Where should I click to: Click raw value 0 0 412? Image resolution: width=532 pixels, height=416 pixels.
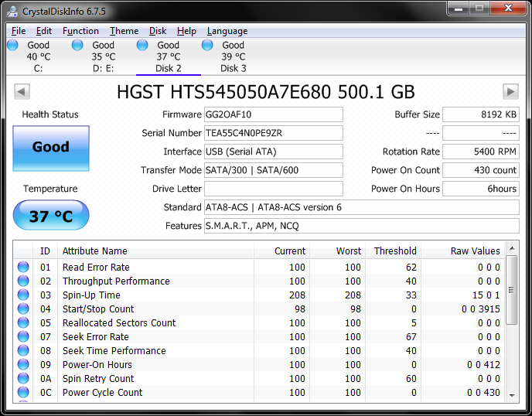point(483,364)
